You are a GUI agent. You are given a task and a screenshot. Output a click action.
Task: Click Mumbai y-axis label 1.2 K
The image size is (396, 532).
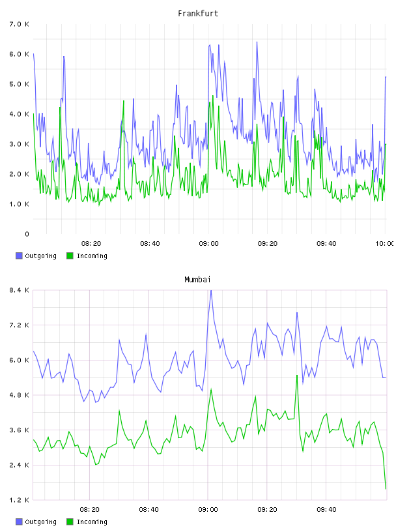click(20, 500)
